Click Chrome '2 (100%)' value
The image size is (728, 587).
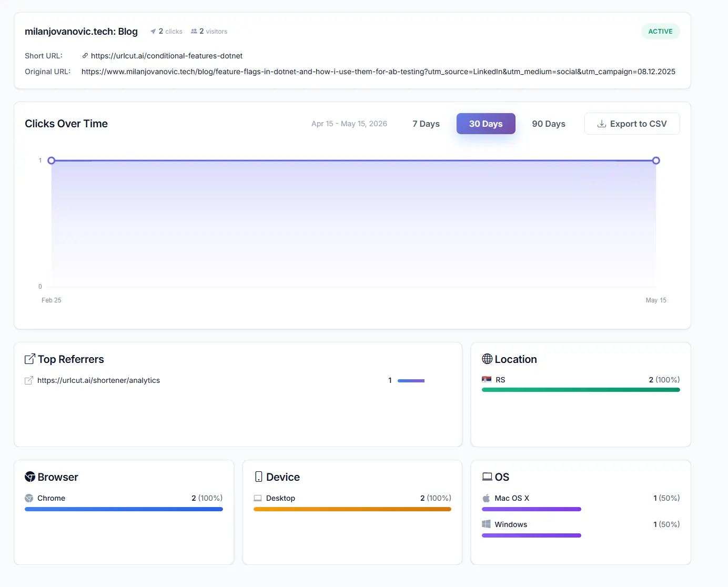click(207, 498)
